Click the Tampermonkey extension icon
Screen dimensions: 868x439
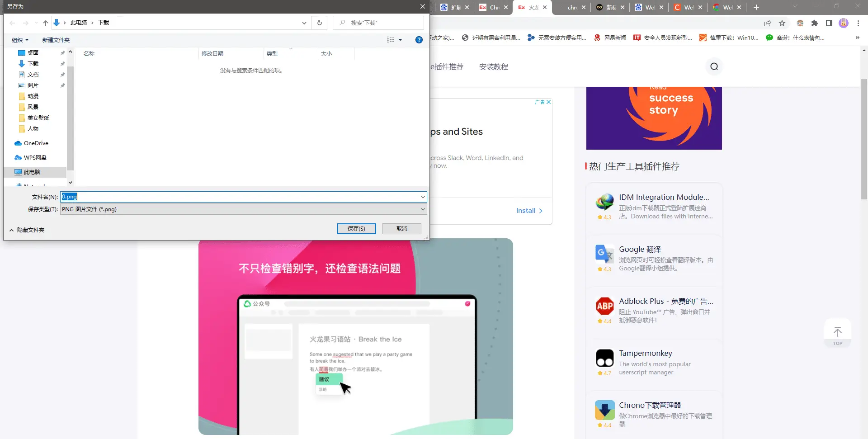tap(604, 357)
